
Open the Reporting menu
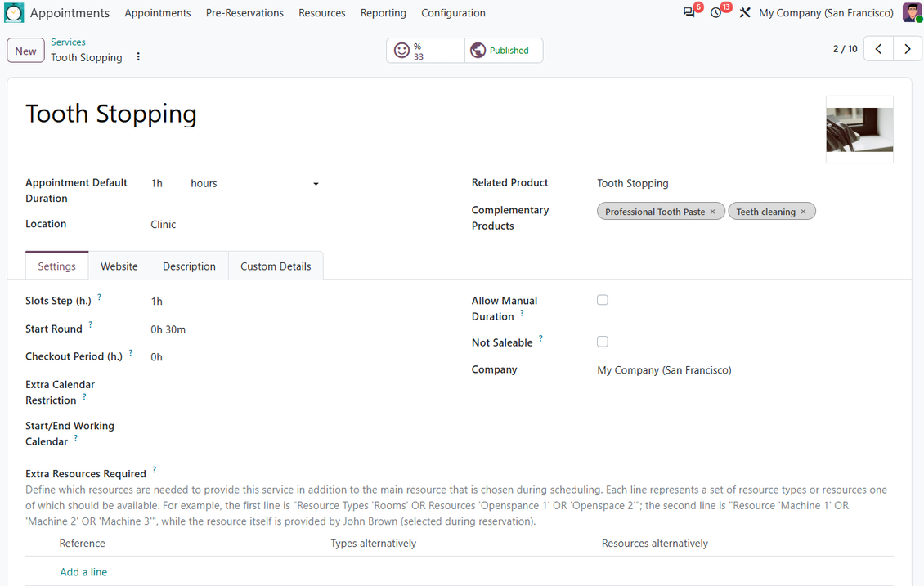tap(383, 13)
